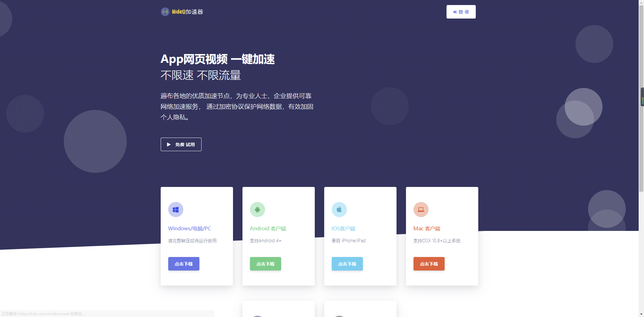This screenshot has width=644, height=317.
Task: Click the Android robot icon
Action: pos(258,210)
